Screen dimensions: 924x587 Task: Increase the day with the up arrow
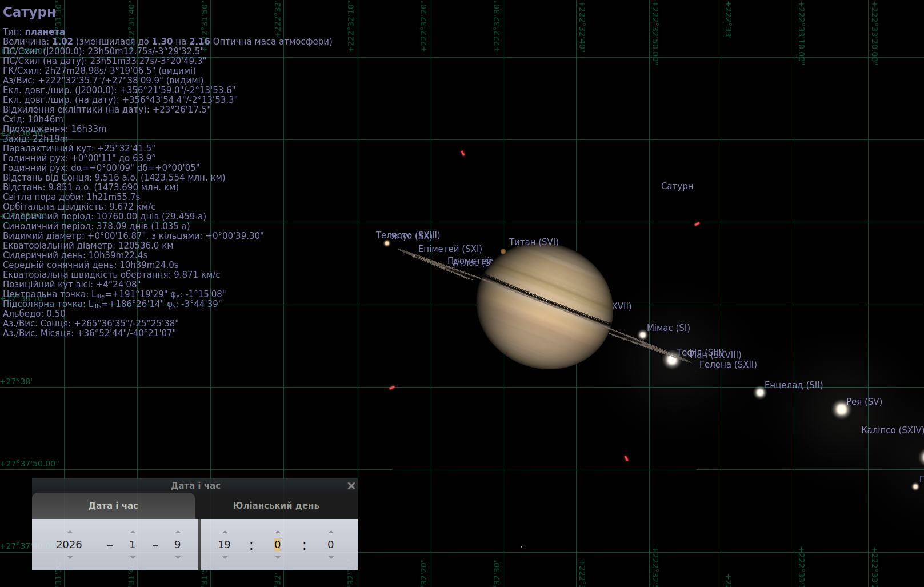coord(178,532)
